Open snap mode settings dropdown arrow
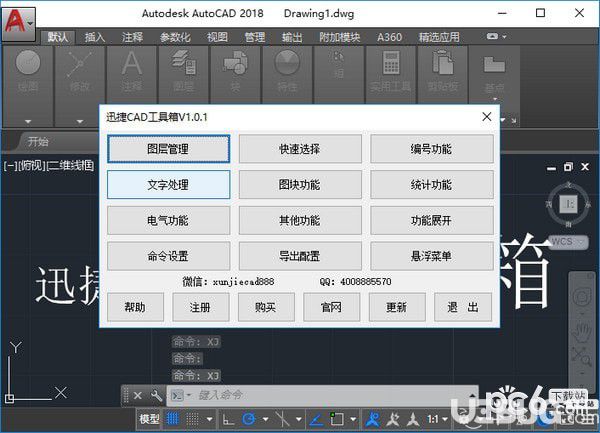 [209, 419]
